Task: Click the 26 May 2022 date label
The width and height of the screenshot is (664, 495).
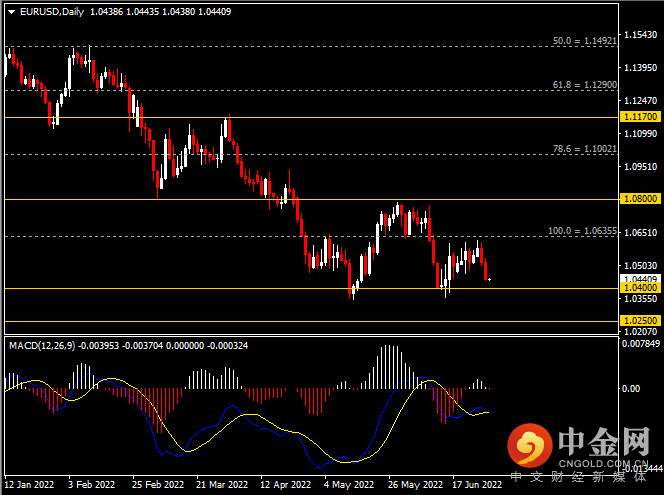Action: [415, 484]
